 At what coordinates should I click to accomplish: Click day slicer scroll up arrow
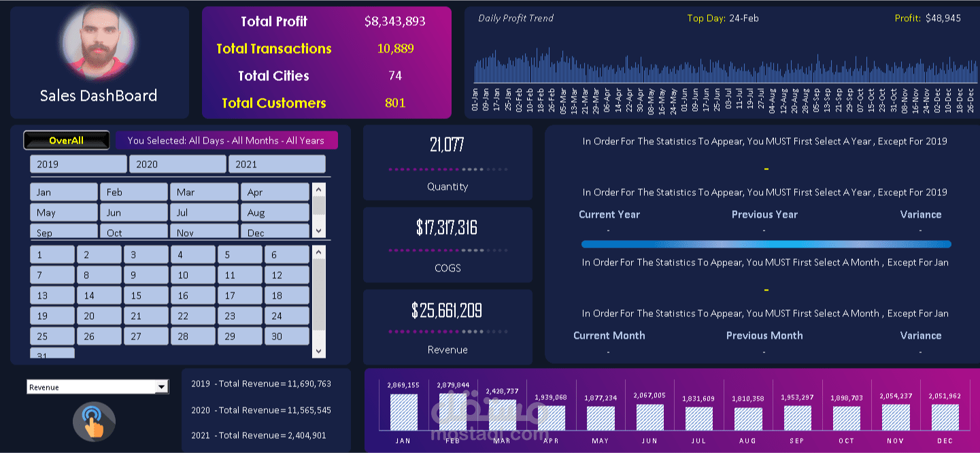click(x=319, y=252)
